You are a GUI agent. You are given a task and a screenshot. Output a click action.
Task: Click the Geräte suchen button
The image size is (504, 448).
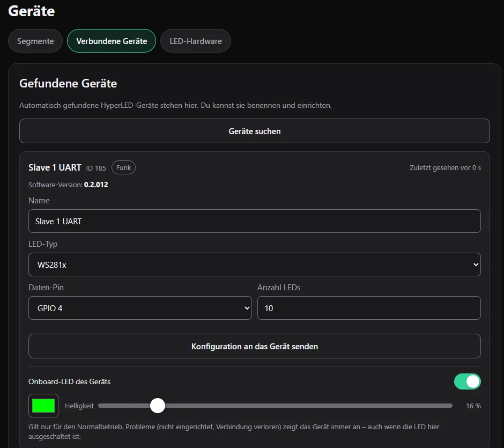pyautogui.click(x=255, y=131)
